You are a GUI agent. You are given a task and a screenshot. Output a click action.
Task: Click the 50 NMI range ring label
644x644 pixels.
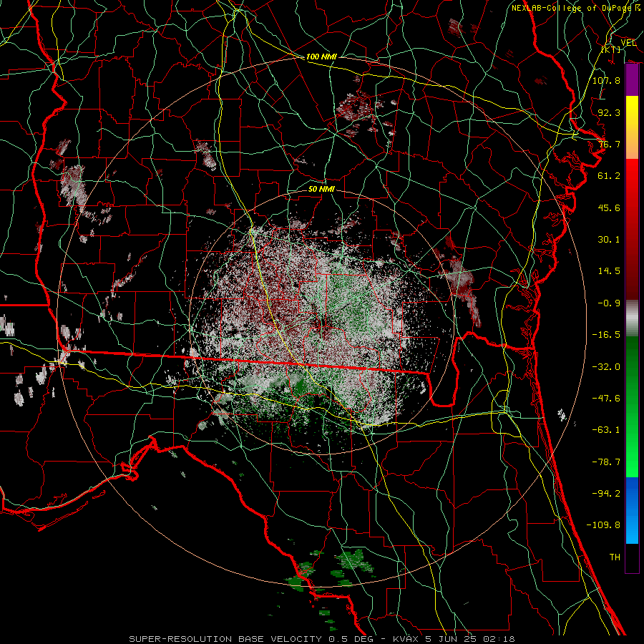tap(321, 189)
